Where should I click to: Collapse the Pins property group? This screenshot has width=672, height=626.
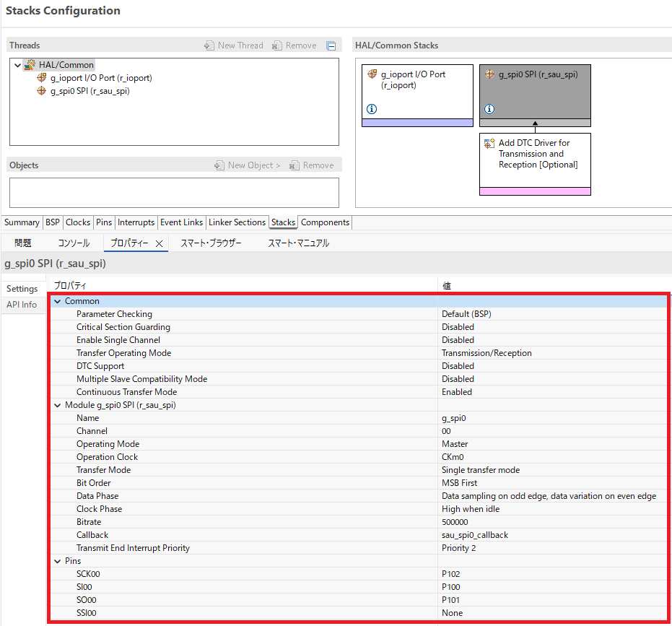58,561
